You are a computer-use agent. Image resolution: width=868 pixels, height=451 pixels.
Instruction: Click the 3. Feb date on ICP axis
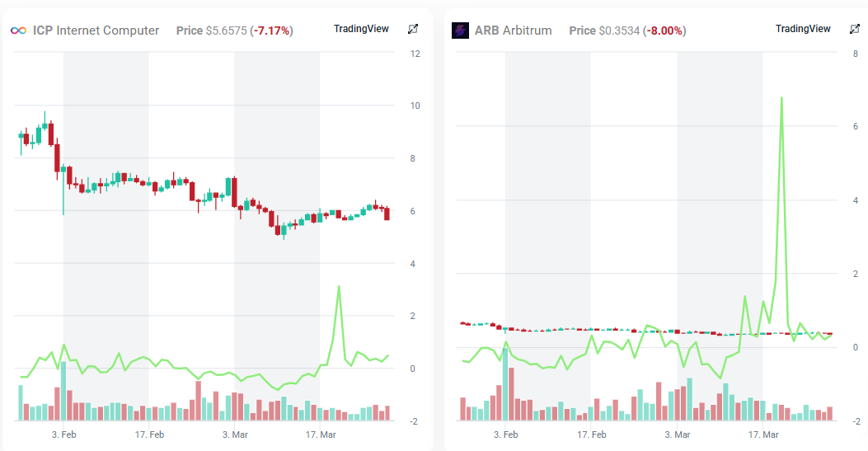(x=63, y=435)
